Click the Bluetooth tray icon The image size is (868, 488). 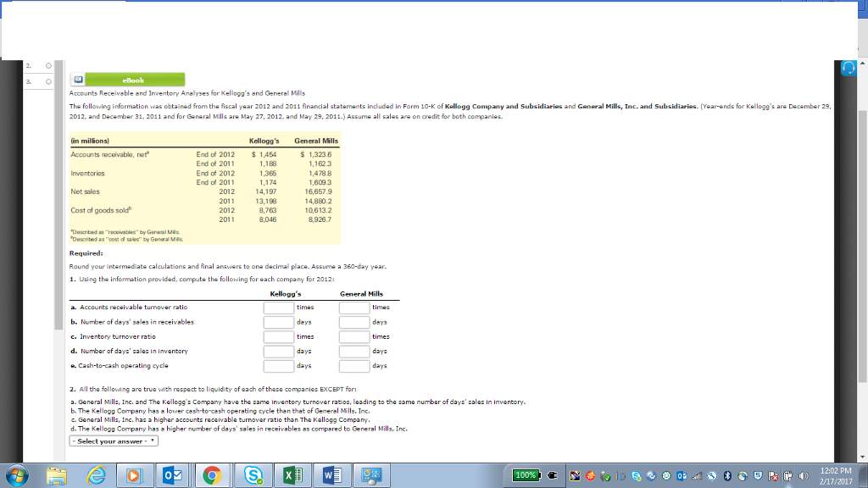727,476
